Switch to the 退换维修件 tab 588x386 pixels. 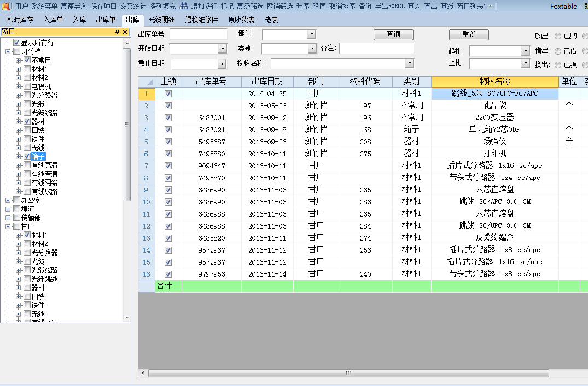coord(201,20)
